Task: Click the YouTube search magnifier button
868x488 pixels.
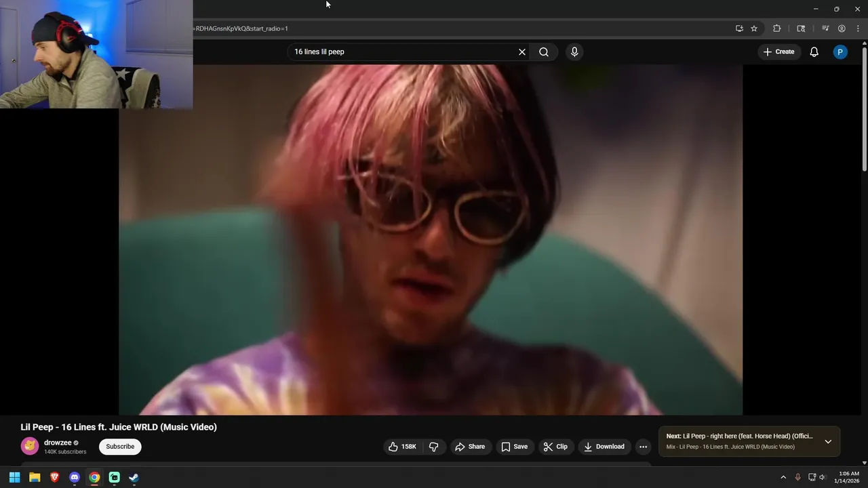Action: pyautogui.click(x=544, y=52)
